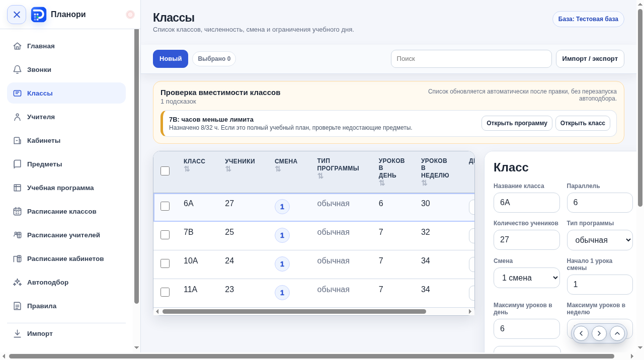Click the page horizontal scrollbar at bottom
The height and width of the screenshot is (360, 644).
pyautogui.click(x=311, y=356)
